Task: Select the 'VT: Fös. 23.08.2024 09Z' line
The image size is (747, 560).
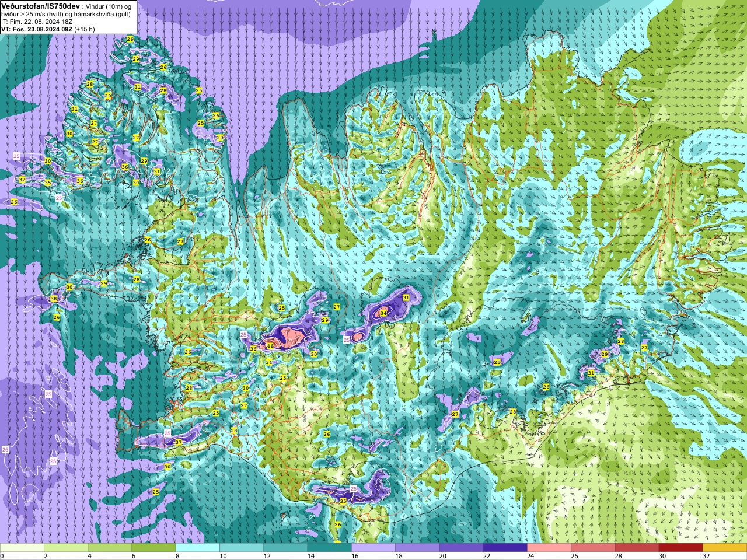Action: [37, 29]
